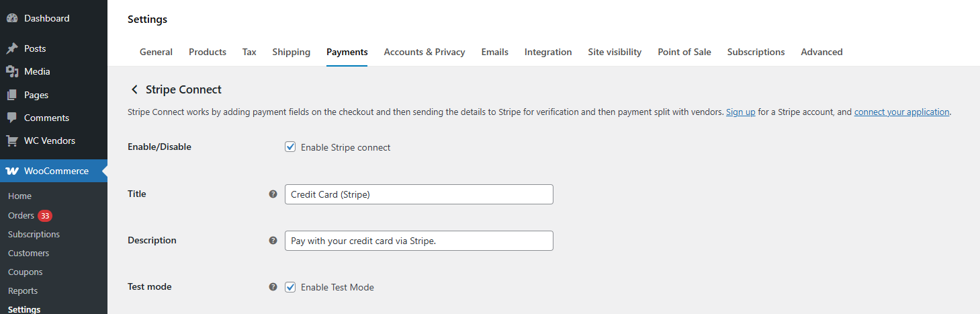Follow the connect your application link
Viewport: 980px width, 314px height.
click(902, 112)
